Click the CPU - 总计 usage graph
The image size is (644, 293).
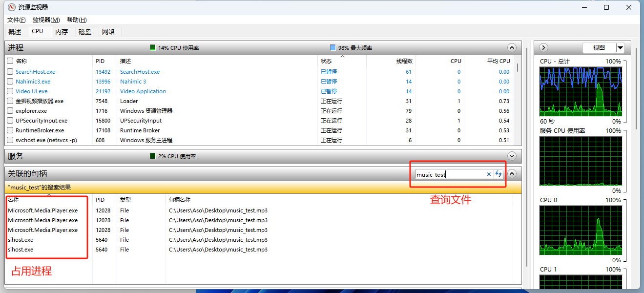pyautogui.click(x=581, y=92)
